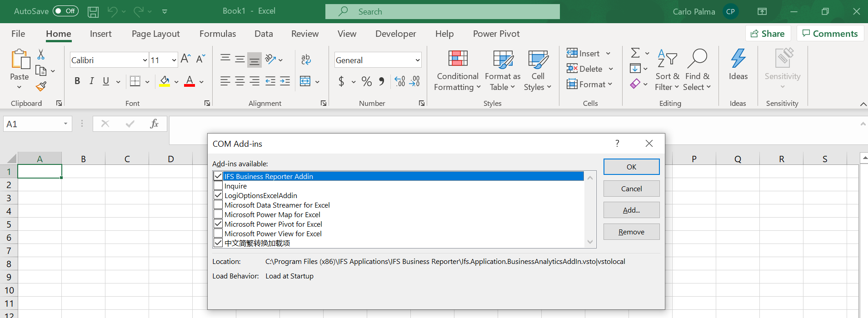This screenshot has width=868, height=318.
Task: Uncheck LogiOptionsExcelAddin checkbox
Action: (218, 195)
